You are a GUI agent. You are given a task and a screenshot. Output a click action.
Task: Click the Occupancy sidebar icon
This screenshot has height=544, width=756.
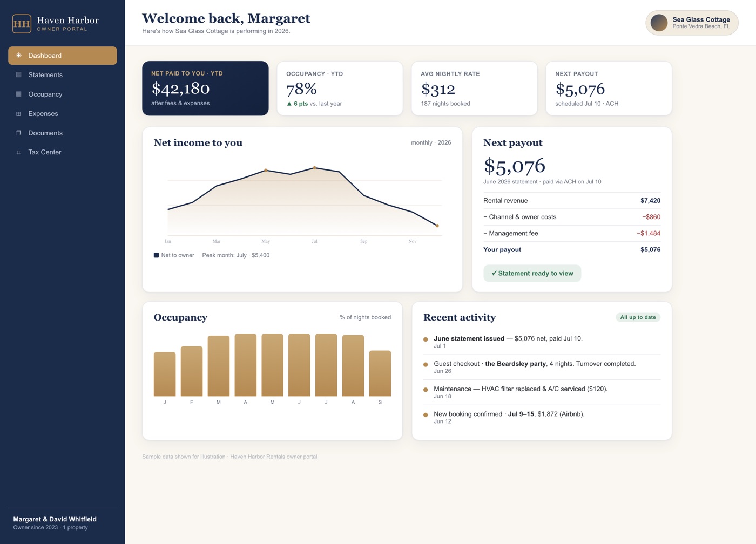point(18,94)
